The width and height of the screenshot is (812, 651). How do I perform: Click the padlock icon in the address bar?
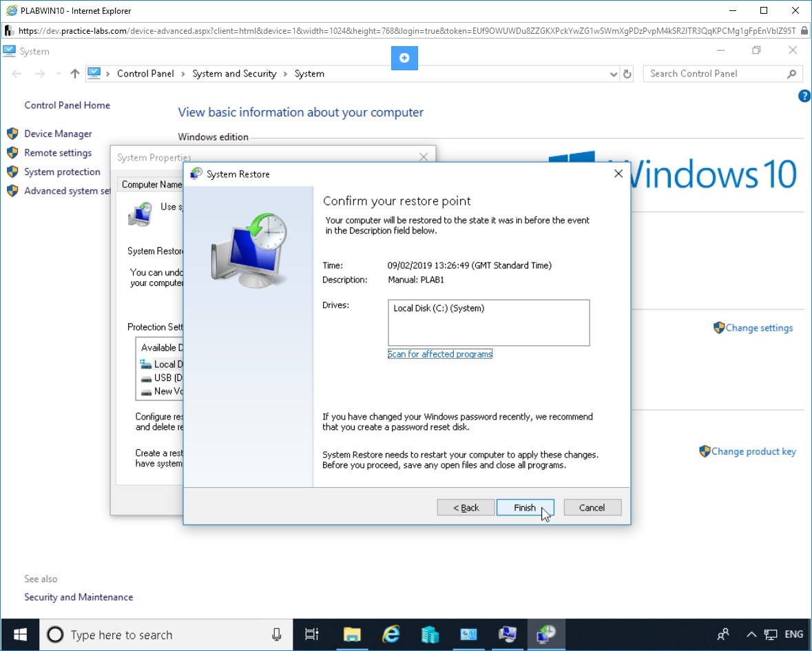click(804, 30)
